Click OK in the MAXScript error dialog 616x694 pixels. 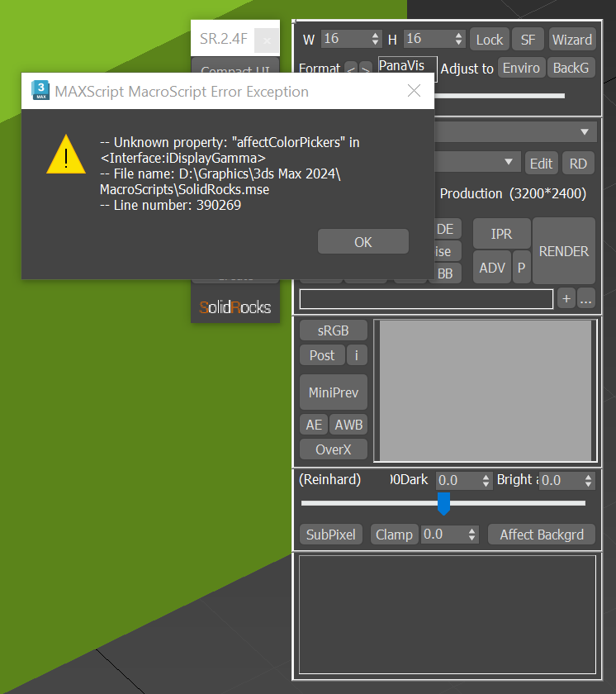[x=363, y=241]
